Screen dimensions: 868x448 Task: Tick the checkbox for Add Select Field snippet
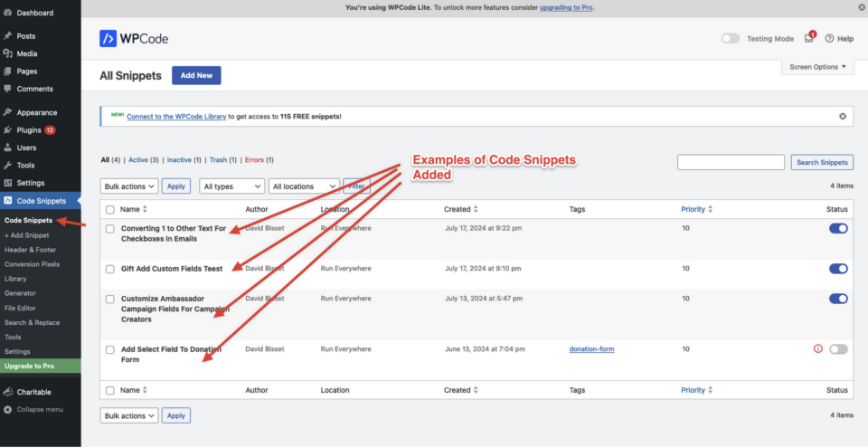pyautogui.click(x=110, y=350)
